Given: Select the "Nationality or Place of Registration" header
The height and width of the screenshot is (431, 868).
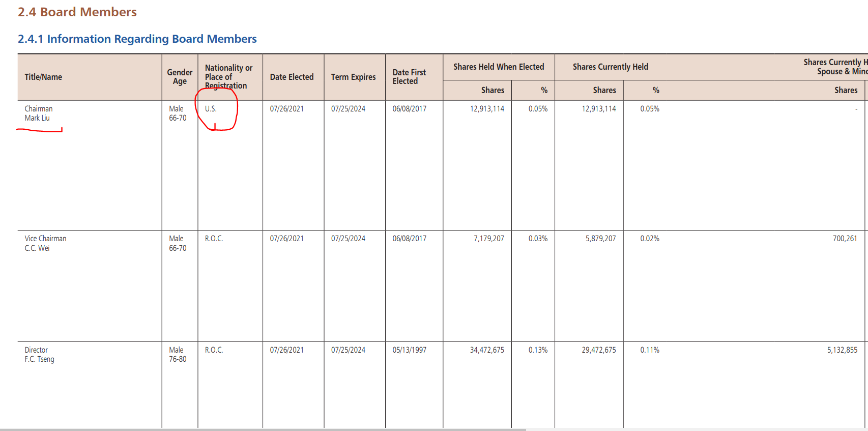Looking at the screenshot, I should (x=228, y=76).
